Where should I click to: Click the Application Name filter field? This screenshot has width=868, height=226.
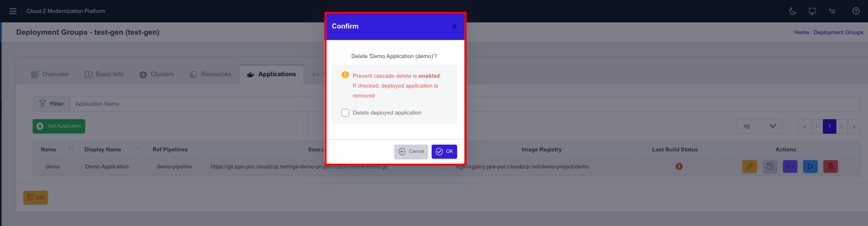click(197, 104)
